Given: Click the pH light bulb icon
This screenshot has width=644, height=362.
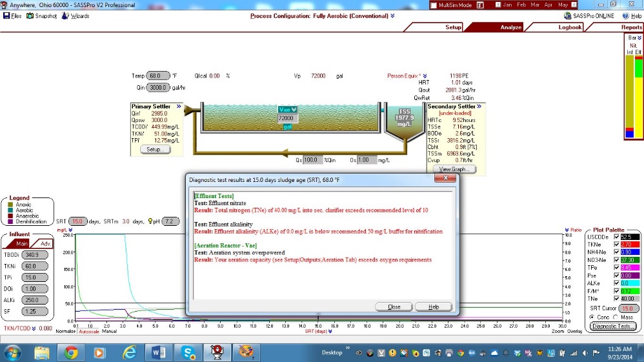Looking at the screenshot, I should pyautogui.click(x=151, y=221).
